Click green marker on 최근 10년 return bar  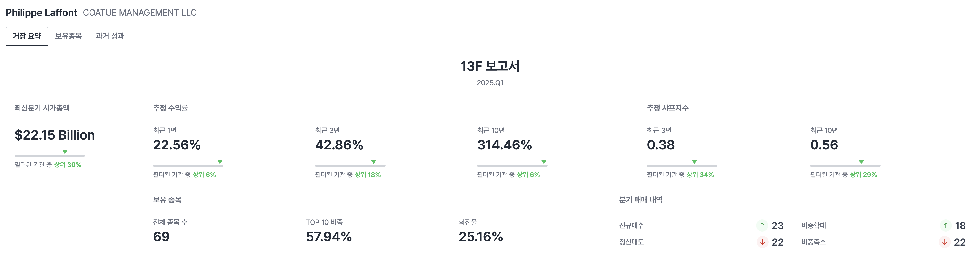click(544, 162)
